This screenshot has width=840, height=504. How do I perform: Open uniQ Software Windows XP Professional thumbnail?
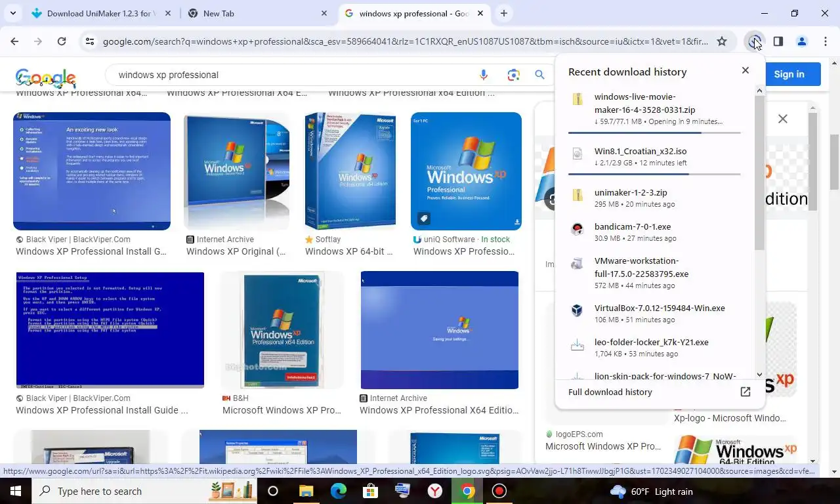coord(466,171)
